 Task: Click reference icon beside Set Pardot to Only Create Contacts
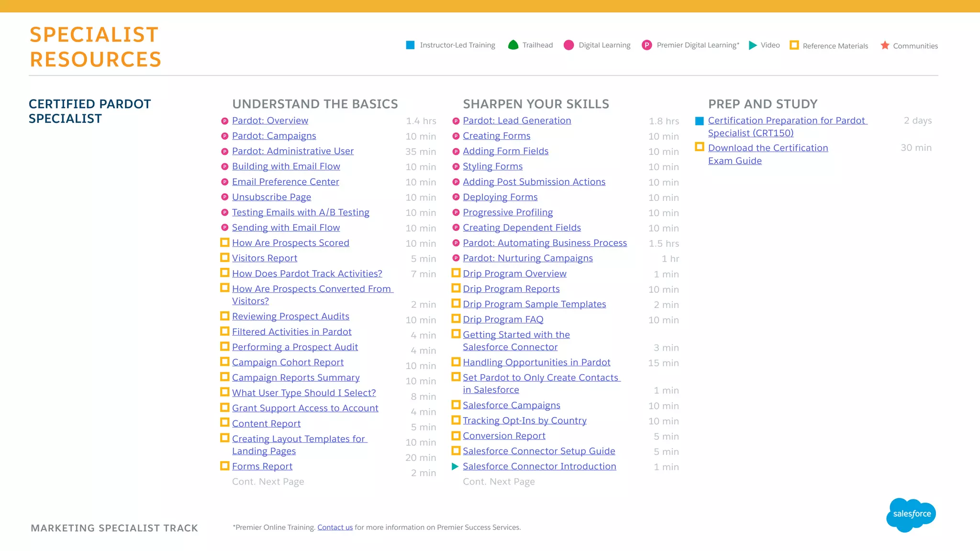[456, 377]
